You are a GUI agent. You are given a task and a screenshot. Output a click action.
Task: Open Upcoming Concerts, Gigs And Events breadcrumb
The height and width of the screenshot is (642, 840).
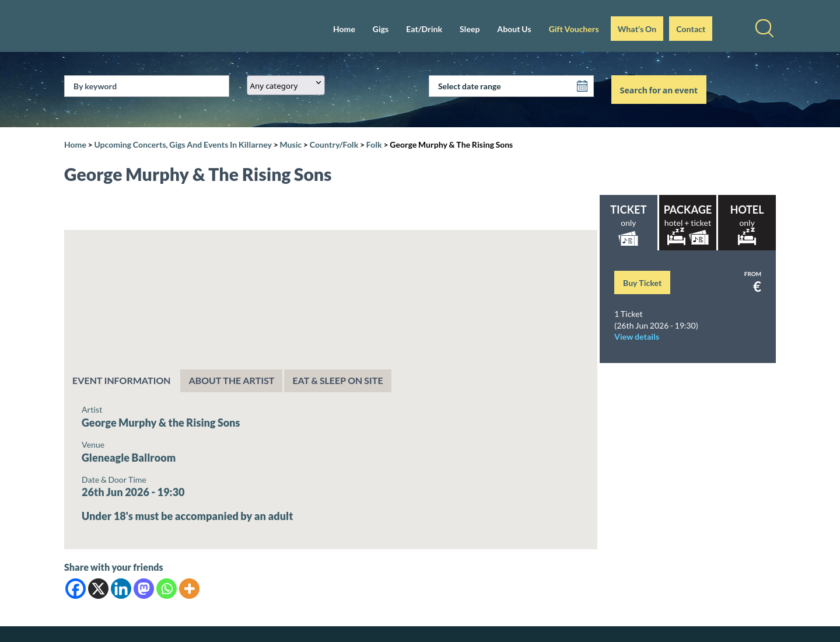(x=183, y=145)
